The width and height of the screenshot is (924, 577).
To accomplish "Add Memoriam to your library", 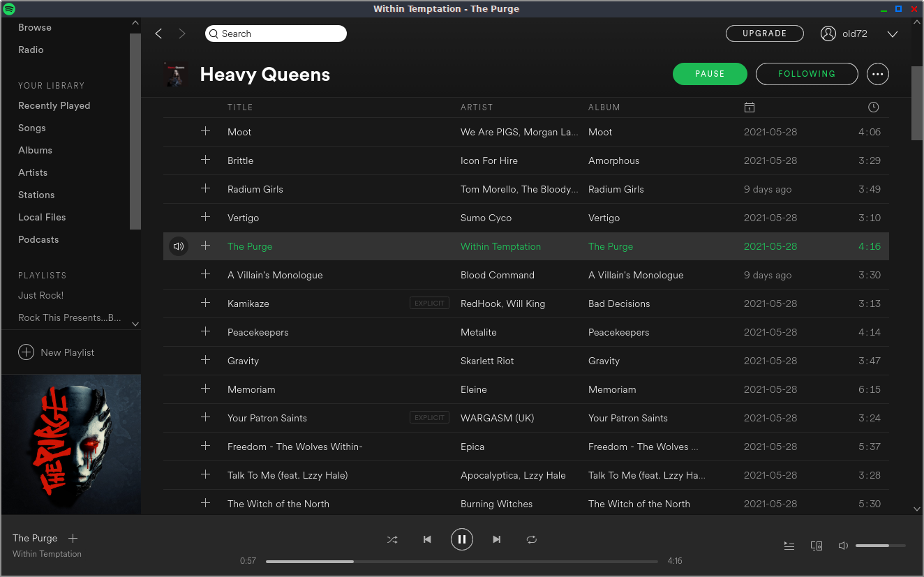I will pos(205,389).
